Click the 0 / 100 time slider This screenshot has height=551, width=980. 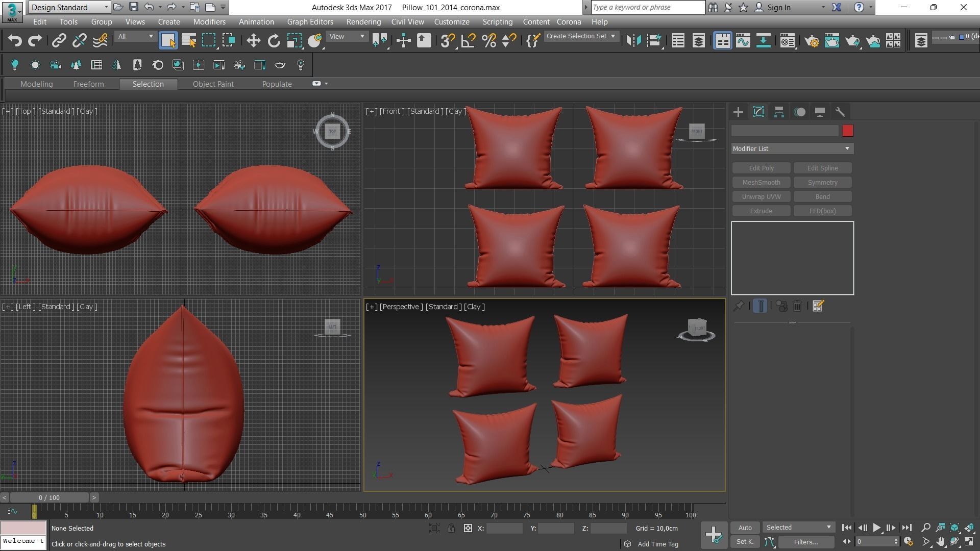(x=49, y=497)
